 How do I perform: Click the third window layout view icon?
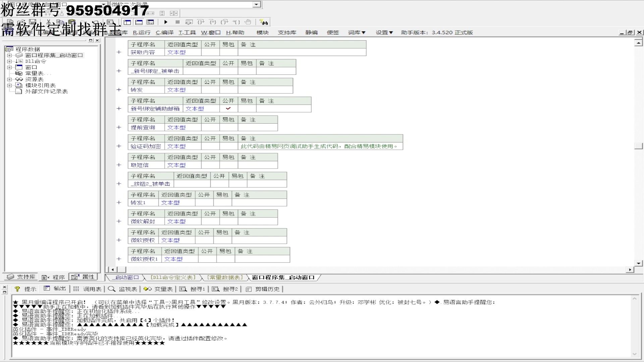pos(150,22)
